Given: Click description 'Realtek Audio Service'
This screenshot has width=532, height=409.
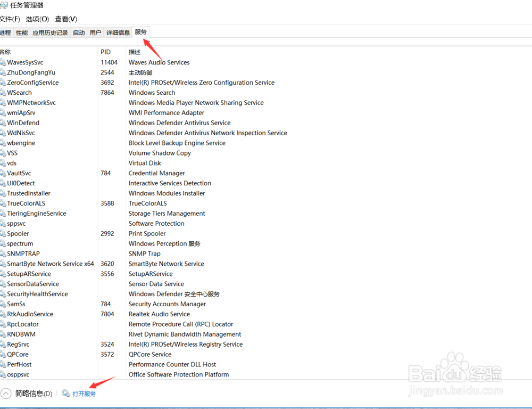Looking at the screenshot, I should point(159,314).
